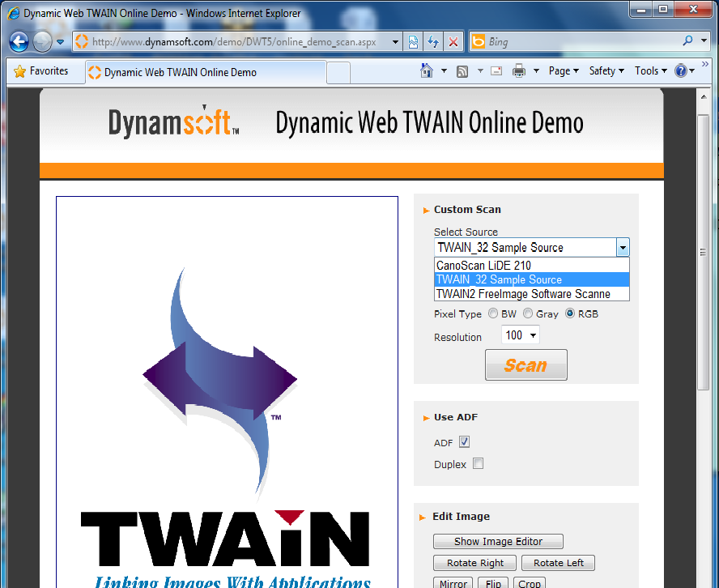719x588 pixels.
Task: Click the Compatibility View page icon
Action: click(413, 42)
